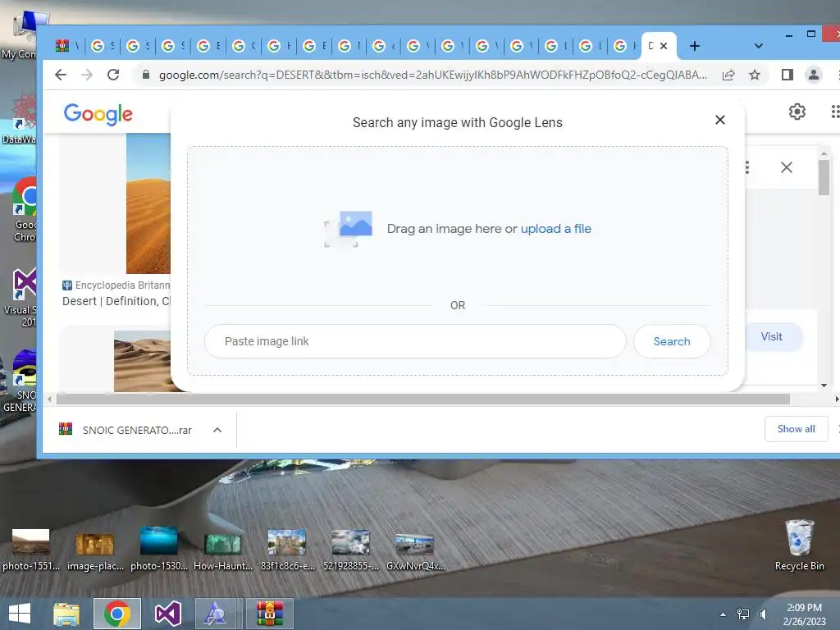
Task: Open the downloaded SNOIC GENERATO rar file
Action: point(126,430)
